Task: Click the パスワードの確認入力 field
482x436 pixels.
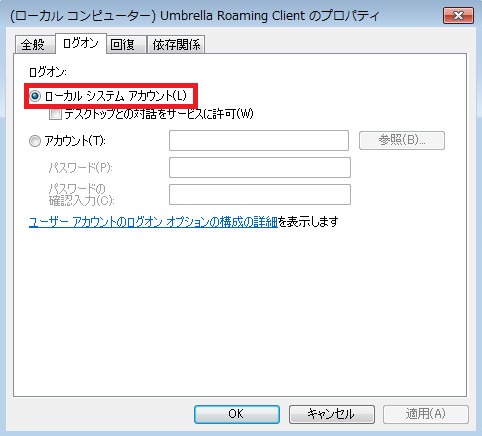Action: pos(260,194)
